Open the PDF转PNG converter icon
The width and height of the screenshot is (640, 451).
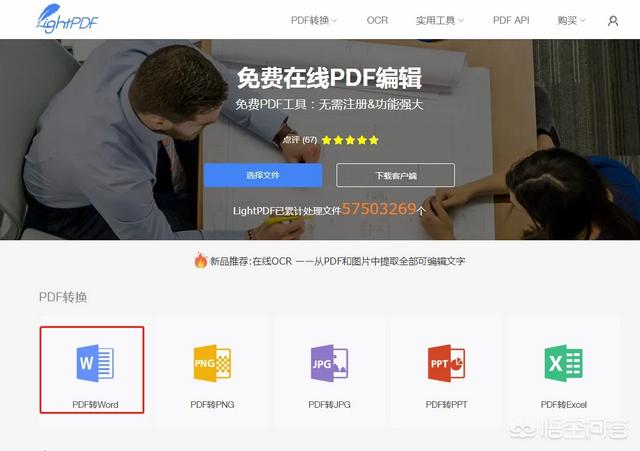pyautogui.click(x=212, y=363)
